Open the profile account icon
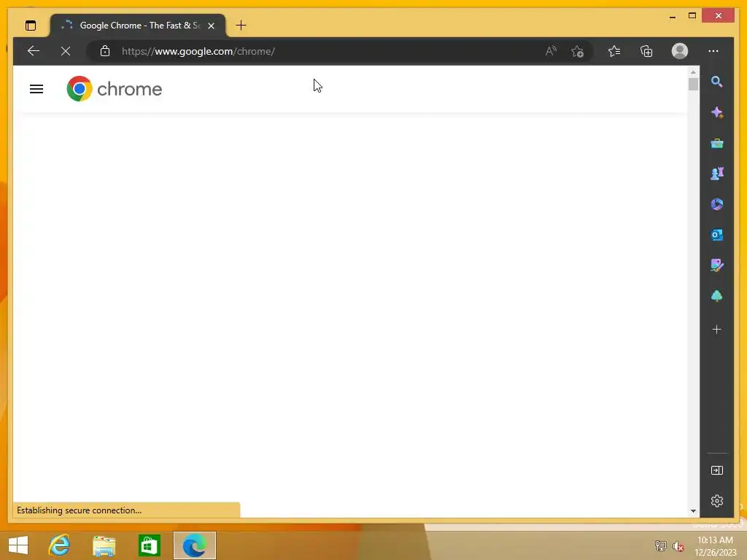The width and height of the screenshot is (747, 560). coord(680,51)
